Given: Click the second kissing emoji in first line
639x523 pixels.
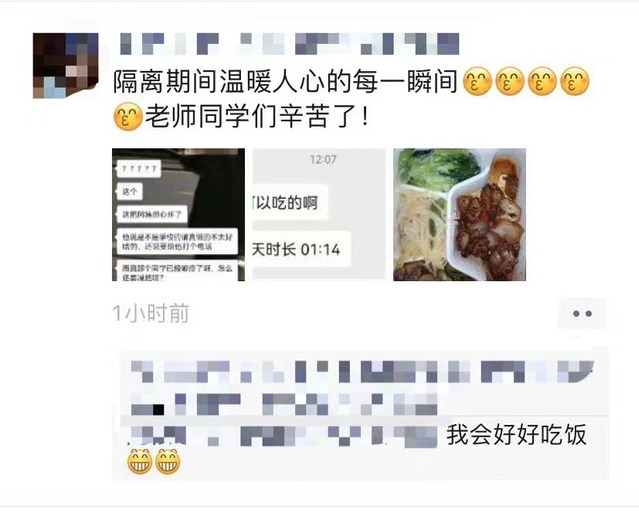Looking at the screenshot, I should click(510, 82).
